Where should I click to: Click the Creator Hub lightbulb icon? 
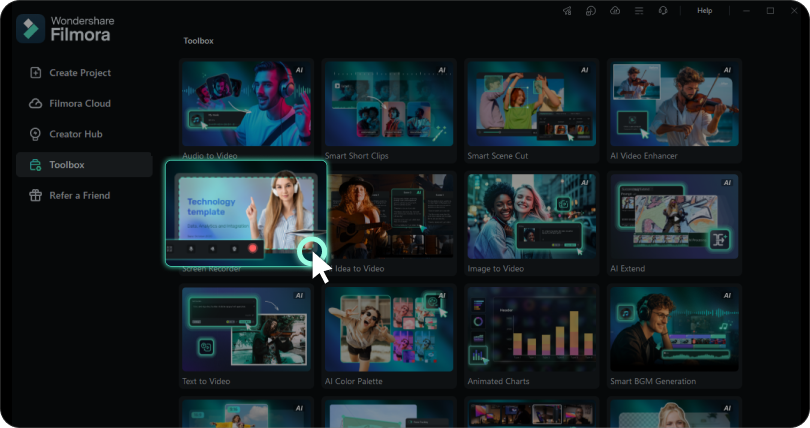click(35, 134)
